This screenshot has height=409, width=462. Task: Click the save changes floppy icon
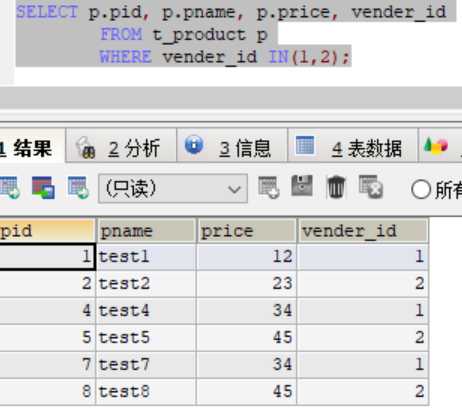302,186
